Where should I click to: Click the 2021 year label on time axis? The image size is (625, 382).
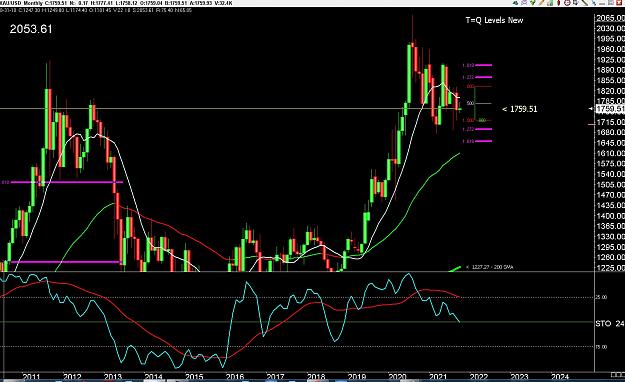pos(438,377)
